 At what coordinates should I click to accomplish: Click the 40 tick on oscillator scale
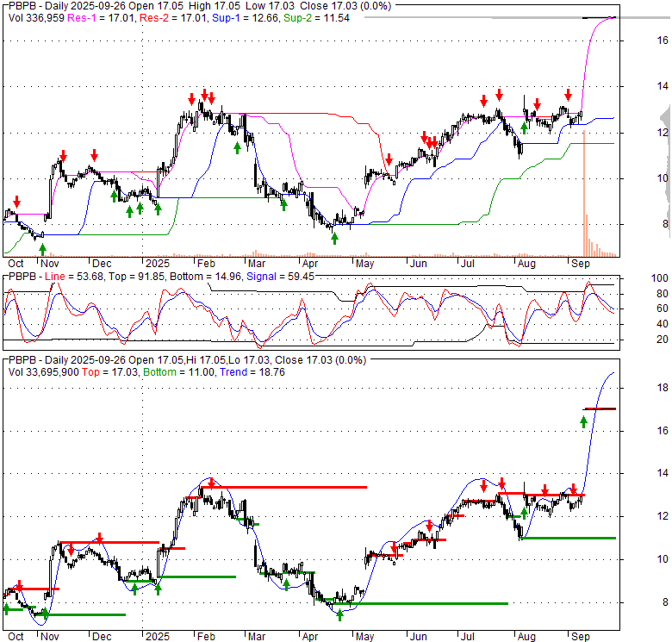coord(663,324)
